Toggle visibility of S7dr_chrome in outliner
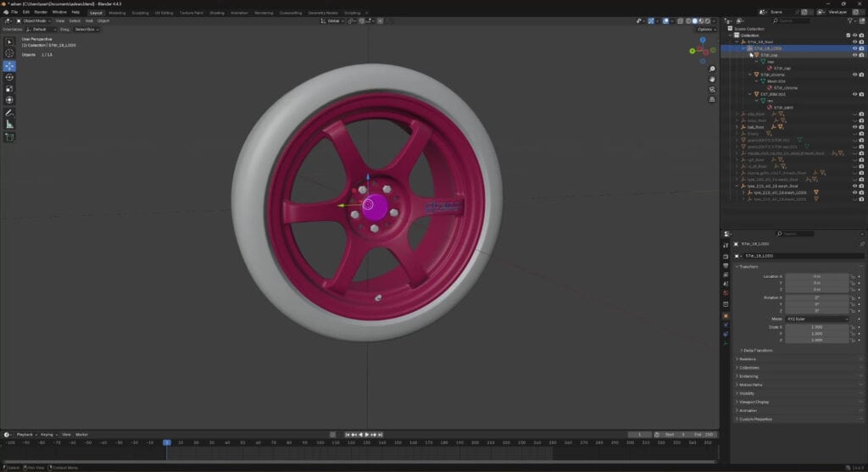868x472 pixels. point(854,75)
